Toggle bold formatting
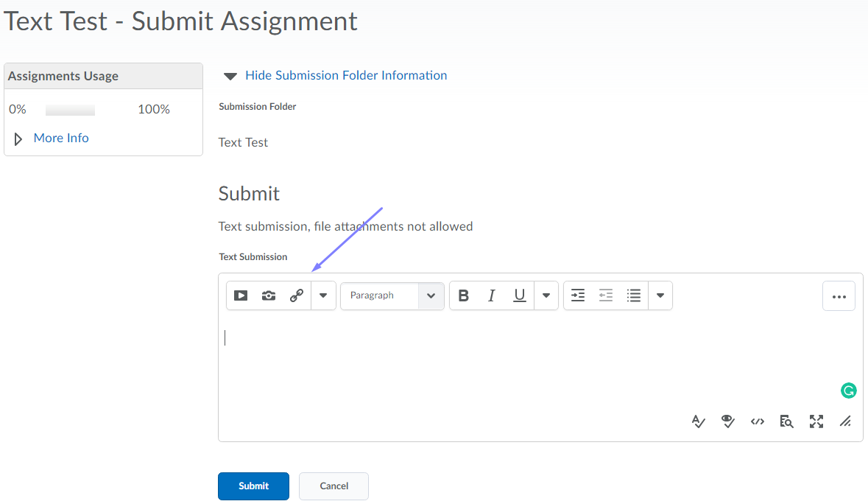Image resolution: width=868 pixels, height=504 pixels. tap(464, 295)
